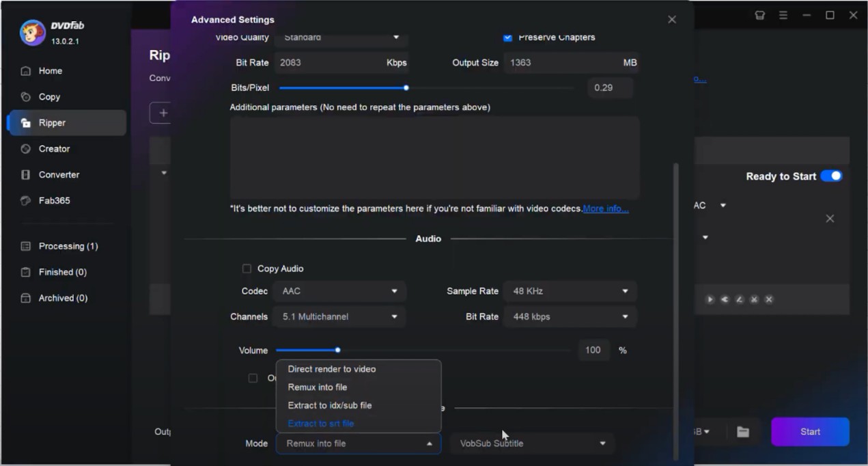Image resolution: width=868 pixels, height=466 pixels.
Task: Select the Copy module icon
Action: [x=26, y=97]
